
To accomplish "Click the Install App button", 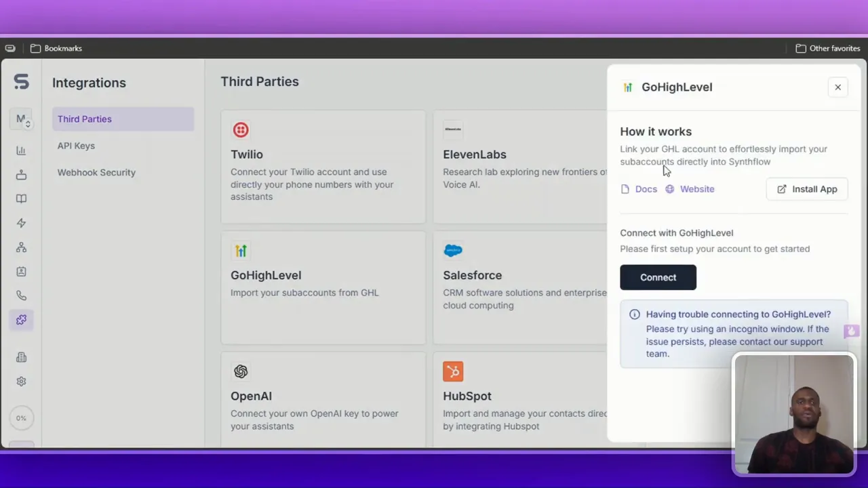I will (x=807, y=189).
